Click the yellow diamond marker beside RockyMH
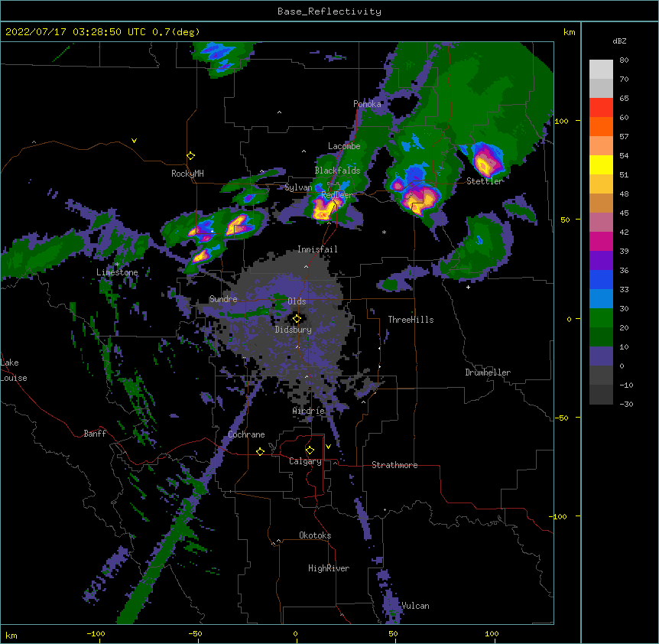 (190, 156)
